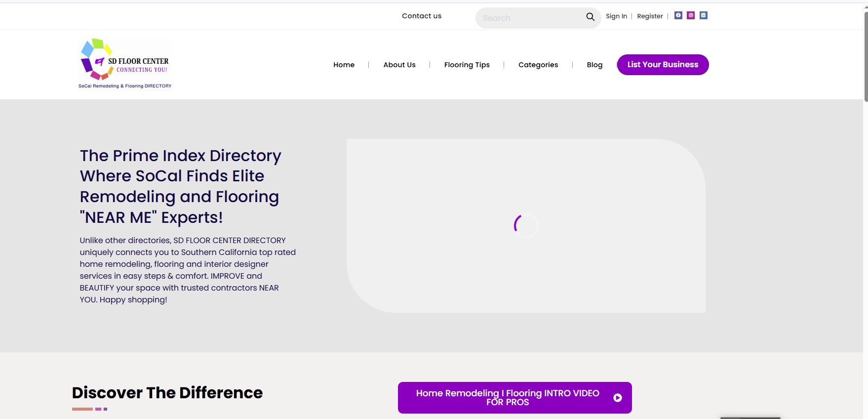Select Flooring Tips in navigation
The height and width of the screenshot is (419, 868).
pos(467,65)
